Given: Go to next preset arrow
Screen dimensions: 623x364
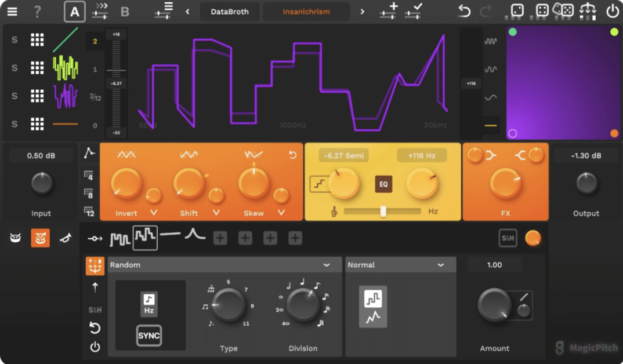Looking at the screenshot, I should point(362,12).
